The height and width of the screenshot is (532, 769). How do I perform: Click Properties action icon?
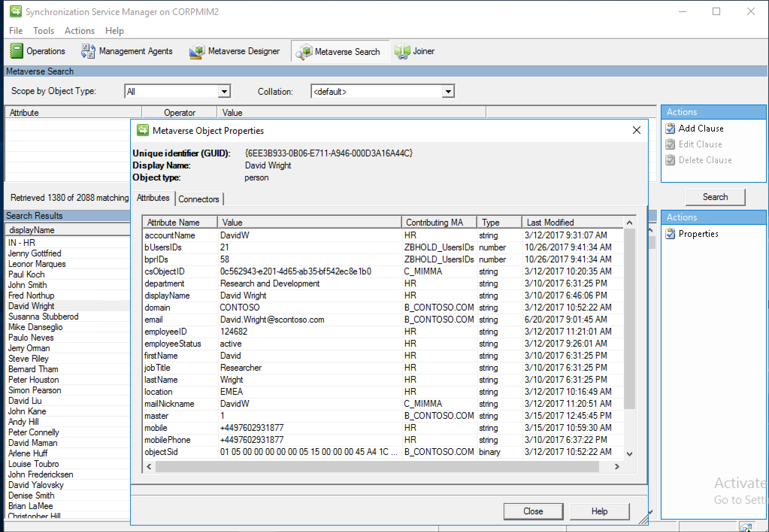point(675,233)
